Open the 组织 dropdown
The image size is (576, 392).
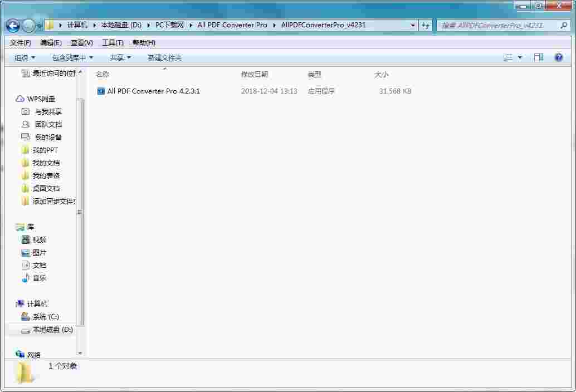click(x=21, y=57)
